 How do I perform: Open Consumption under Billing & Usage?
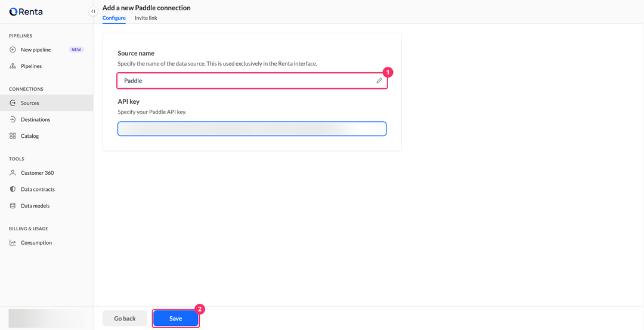click(x=47, y=243)
